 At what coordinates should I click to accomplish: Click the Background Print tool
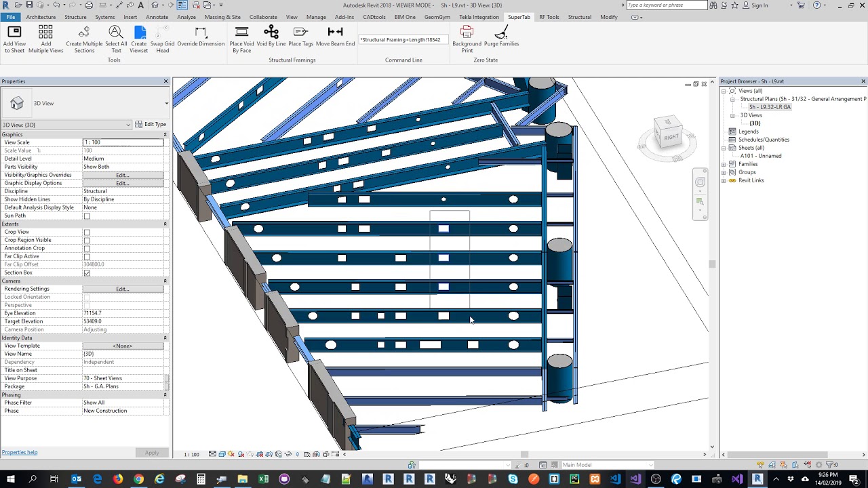pyautogui.click(x=467, y=39)
